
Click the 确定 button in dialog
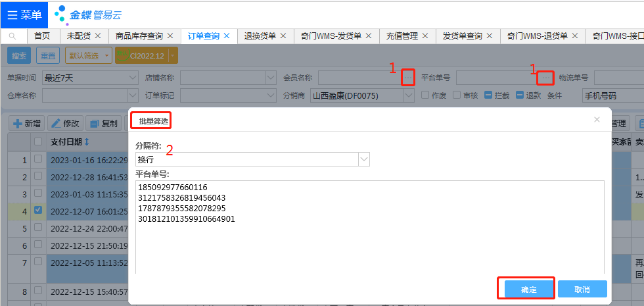tap(528, 290)
